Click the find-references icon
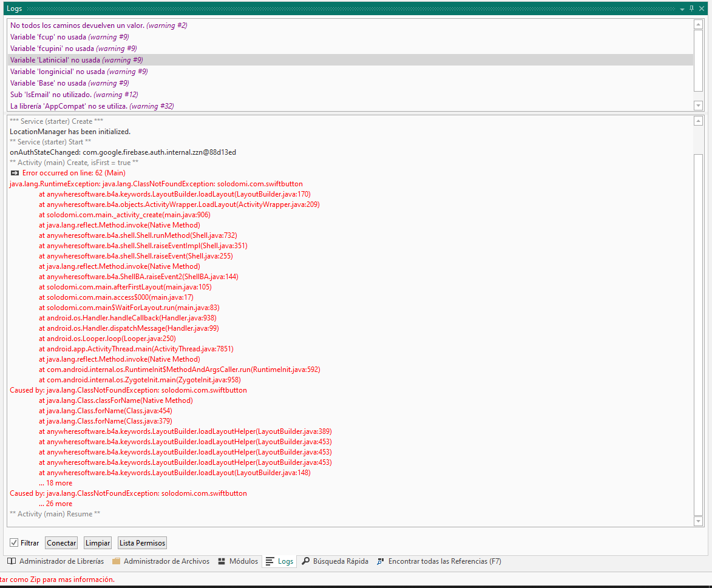 coord(381,561)
